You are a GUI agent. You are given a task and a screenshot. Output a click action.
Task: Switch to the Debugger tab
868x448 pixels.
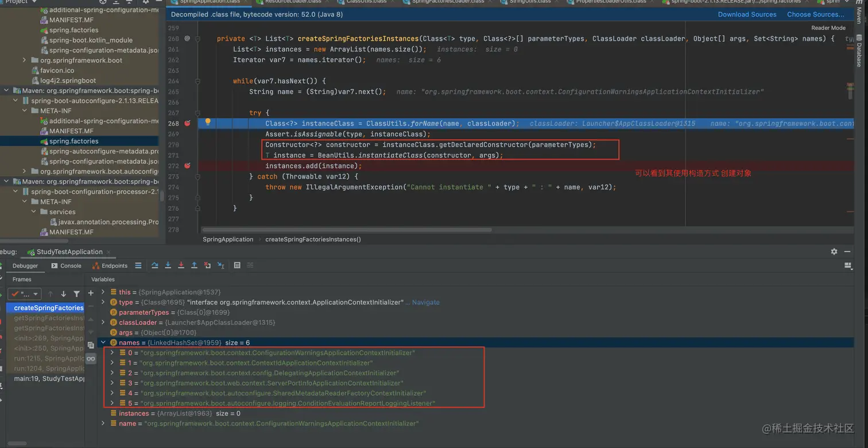[25, 266]
